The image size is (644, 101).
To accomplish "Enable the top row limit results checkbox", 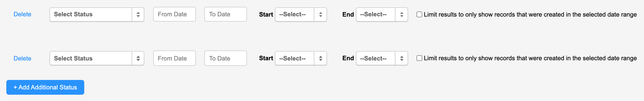I will click(x=419, y=14).
